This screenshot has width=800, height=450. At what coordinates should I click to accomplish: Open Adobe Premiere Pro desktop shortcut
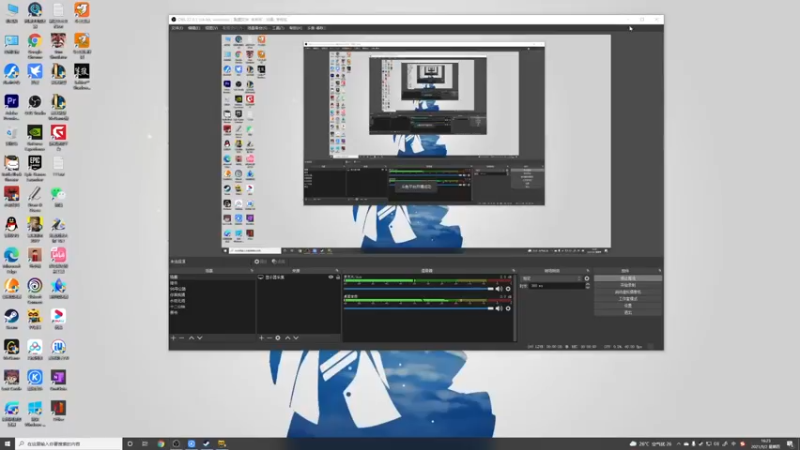(x=11, y=107)
